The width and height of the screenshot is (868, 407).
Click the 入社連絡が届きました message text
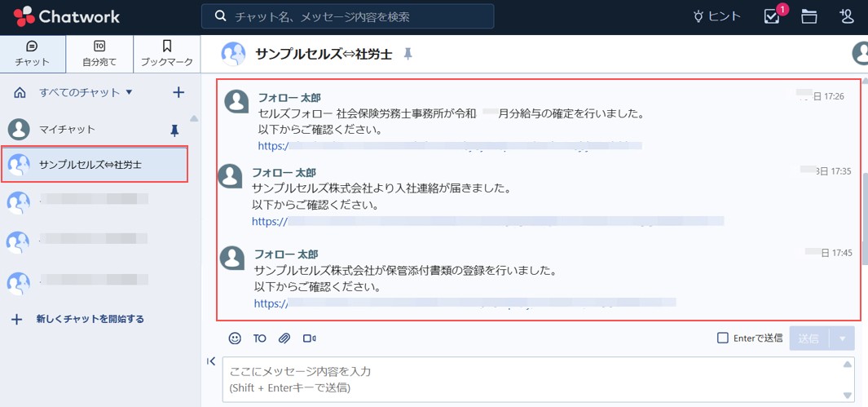(381, 189)
